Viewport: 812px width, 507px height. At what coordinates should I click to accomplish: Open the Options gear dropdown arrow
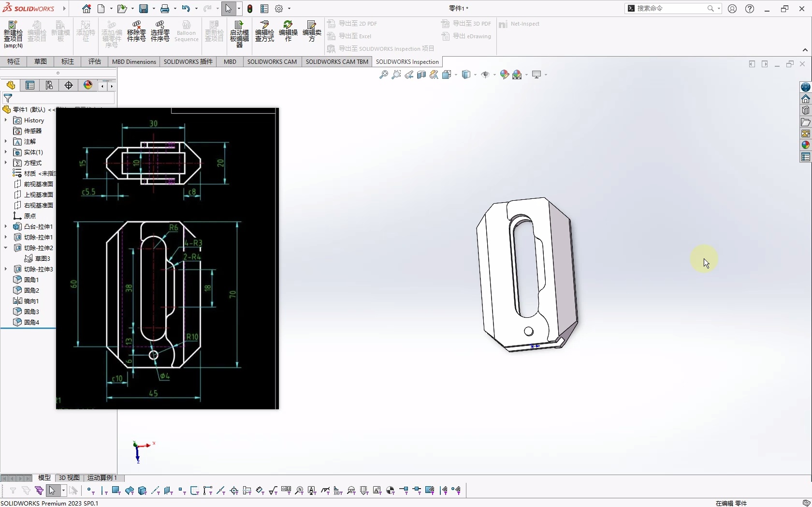coord(290,9)
